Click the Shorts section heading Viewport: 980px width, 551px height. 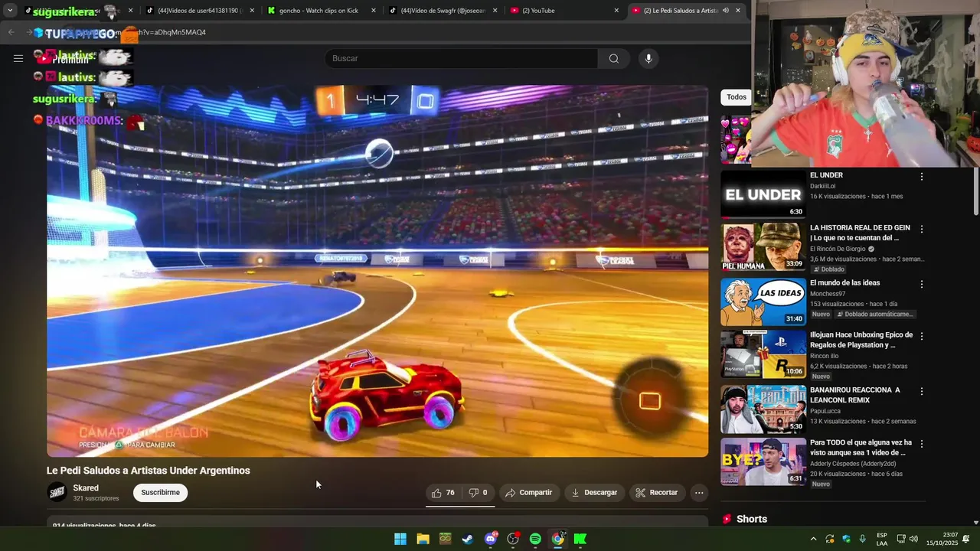pyautogui.click(x=751, y=519)
